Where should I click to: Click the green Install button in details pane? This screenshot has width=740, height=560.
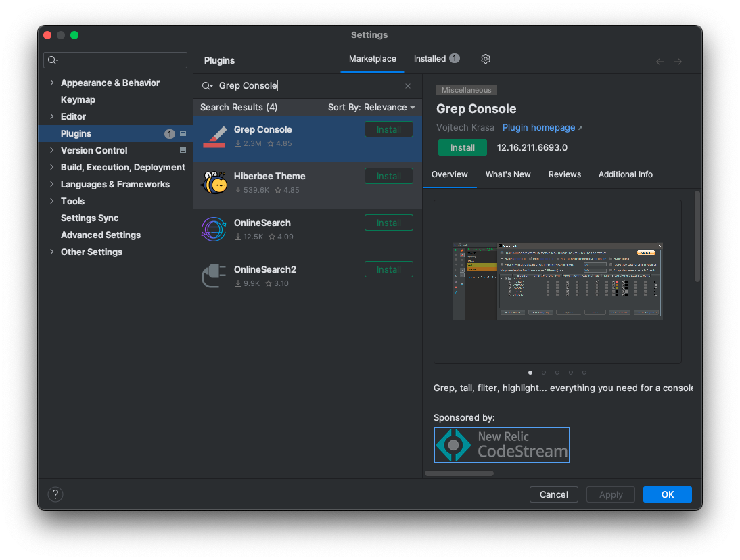[x=463, y=147]
